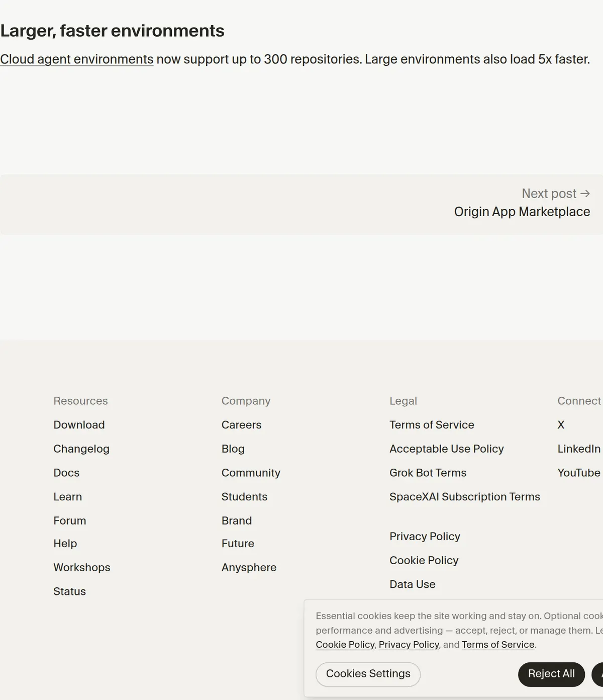Visit the X social link
The height and width of the screenshot is (700, 603).
click(x=561, y=425)
